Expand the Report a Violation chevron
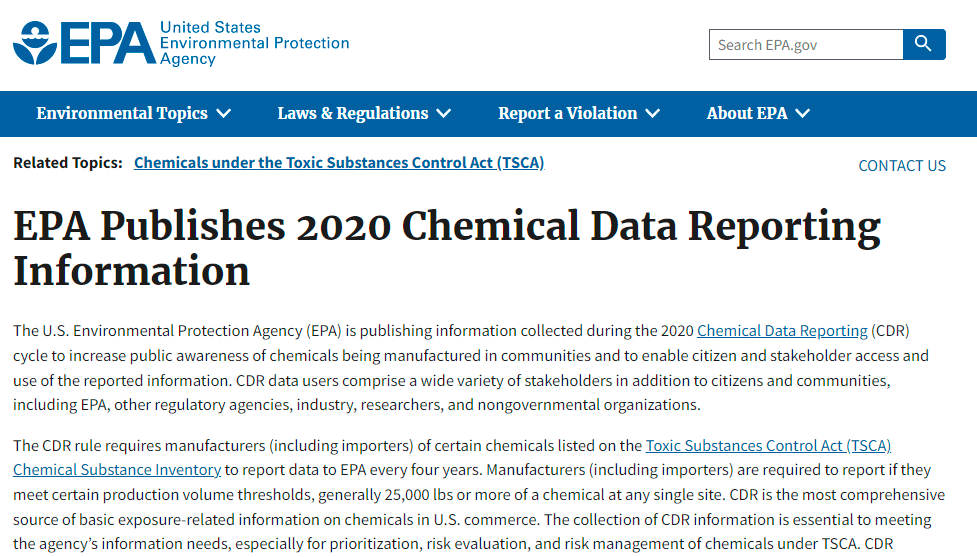 pos(652,114)
